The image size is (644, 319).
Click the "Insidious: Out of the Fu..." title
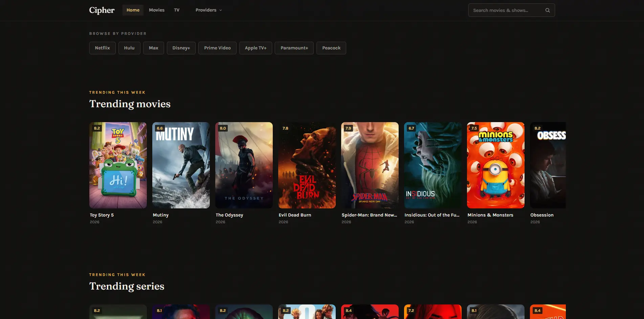(432, 215)
